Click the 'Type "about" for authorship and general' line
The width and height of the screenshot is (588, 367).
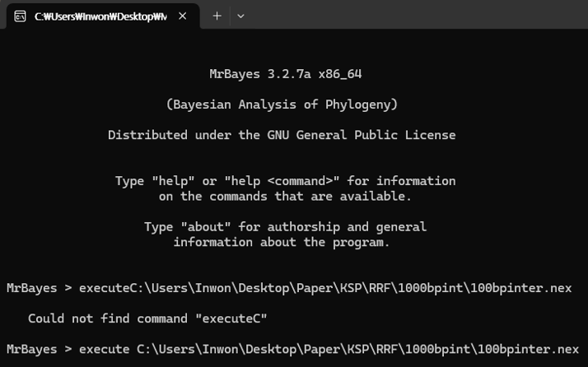click(x=286, y=227)
